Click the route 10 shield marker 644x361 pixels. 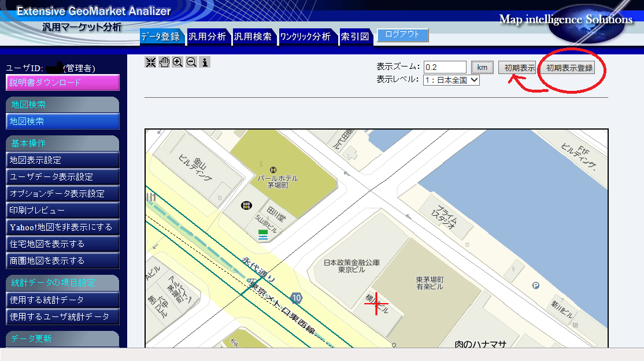296,298
